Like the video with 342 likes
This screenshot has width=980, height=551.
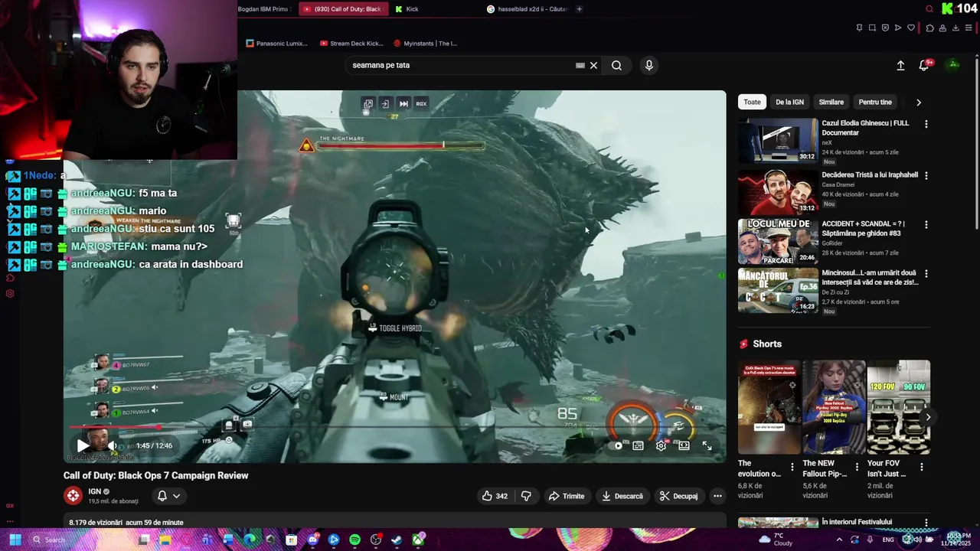click(495, 496)
